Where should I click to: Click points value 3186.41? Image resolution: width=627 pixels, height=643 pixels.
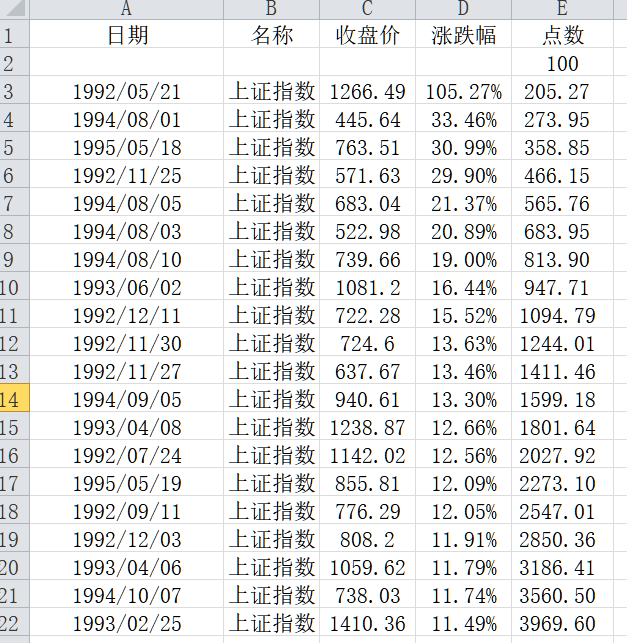point(562,565)
